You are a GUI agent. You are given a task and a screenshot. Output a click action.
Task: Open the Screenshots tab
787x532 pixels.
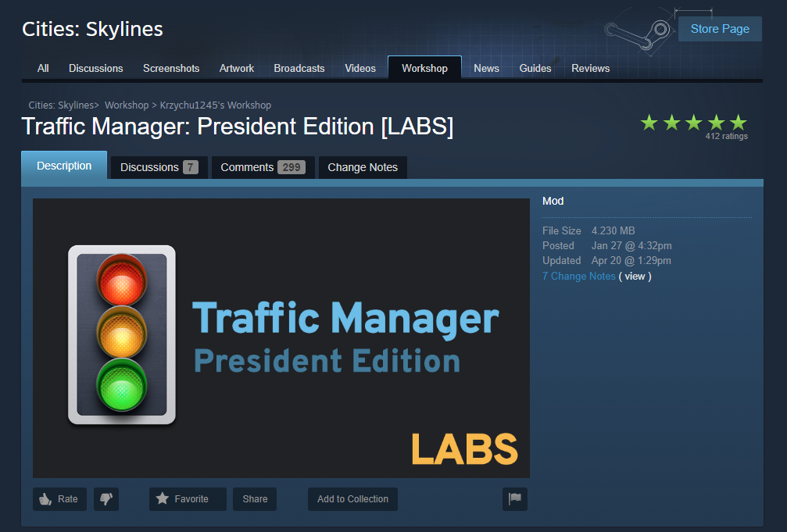(171, 68)
